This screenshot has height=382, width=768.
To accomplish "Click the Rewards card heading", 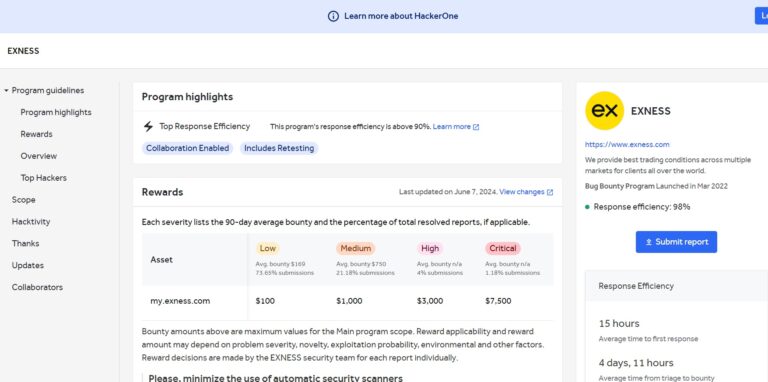I will (162, 192).
